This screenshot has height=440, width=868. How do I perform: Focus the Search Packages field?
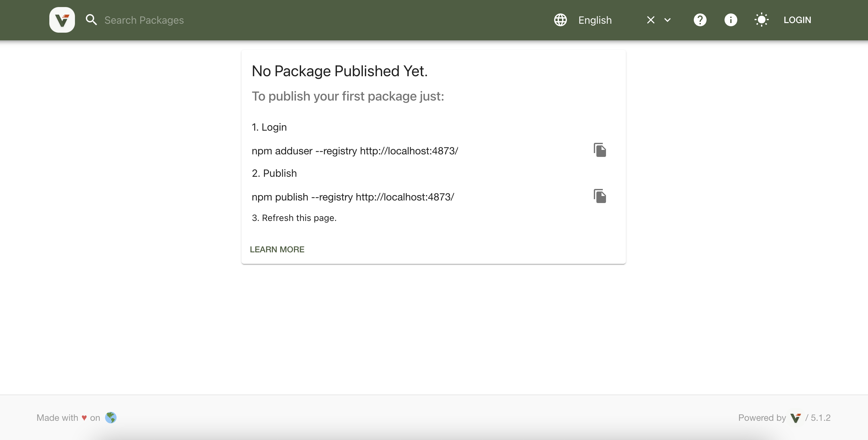pos(144,20)
